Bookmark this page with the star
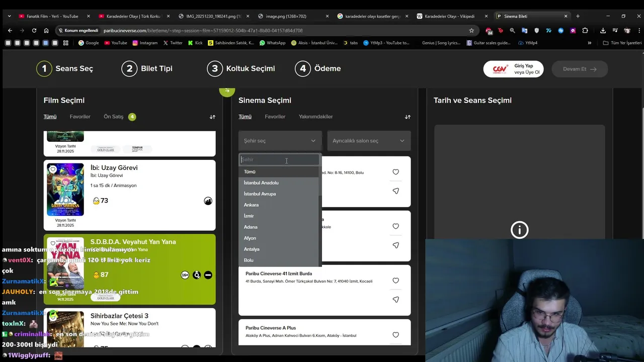The height and width of the screenshot is (362, 644). click(471, 30)
